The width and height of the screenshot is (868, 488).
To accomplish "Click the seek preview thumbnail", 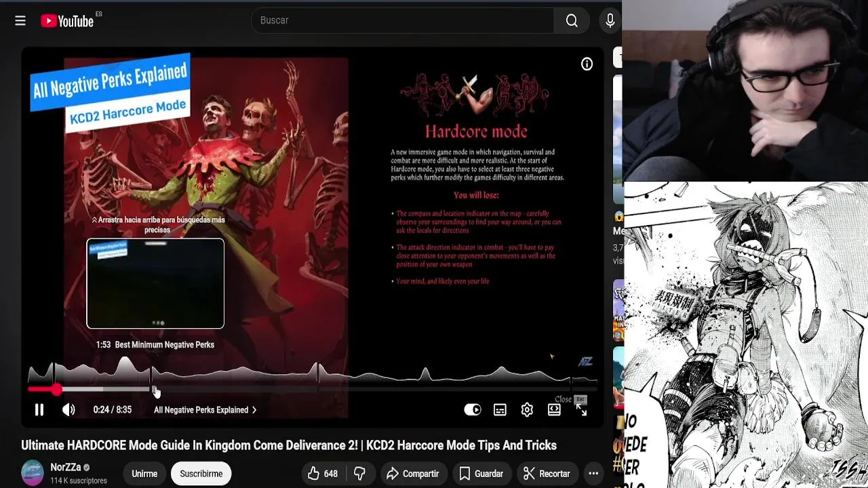I will 155,283.
